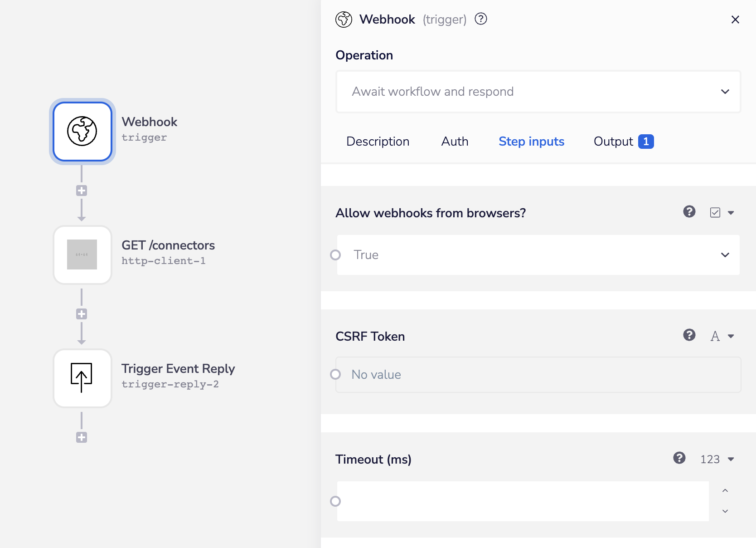Toggle the checkbox in Allow webhooks header
Viewport: 756px width, 548px height.
[x=715, y=212]
